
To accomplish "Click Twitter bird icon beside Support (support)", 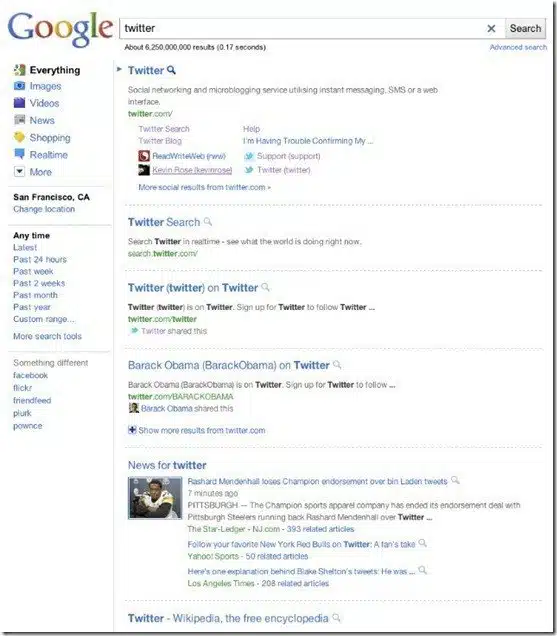I will pyautogui.click(x=249, y=156).
